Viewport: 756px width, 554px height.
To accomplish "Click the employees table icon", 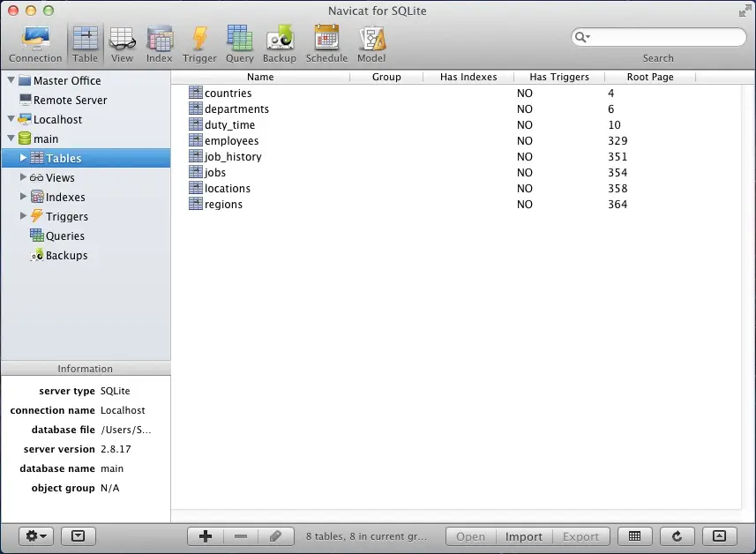I will tap(195, 140).
